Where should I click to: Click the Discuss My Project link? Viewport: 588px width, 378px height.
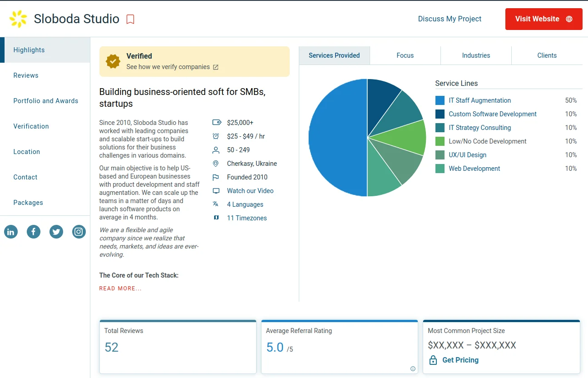450,19
